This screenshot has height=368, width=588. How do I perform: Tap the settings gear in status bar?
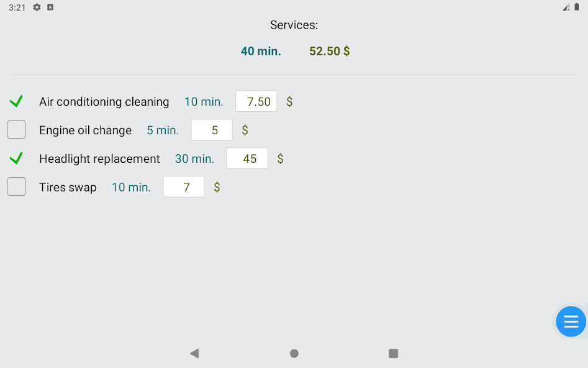[37, 7]
